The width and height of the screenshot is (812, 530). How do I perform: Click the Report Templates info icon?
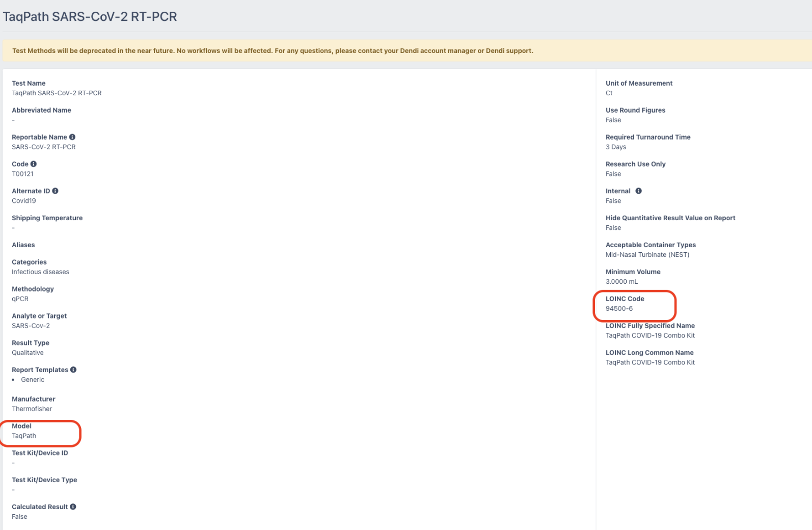73,370
